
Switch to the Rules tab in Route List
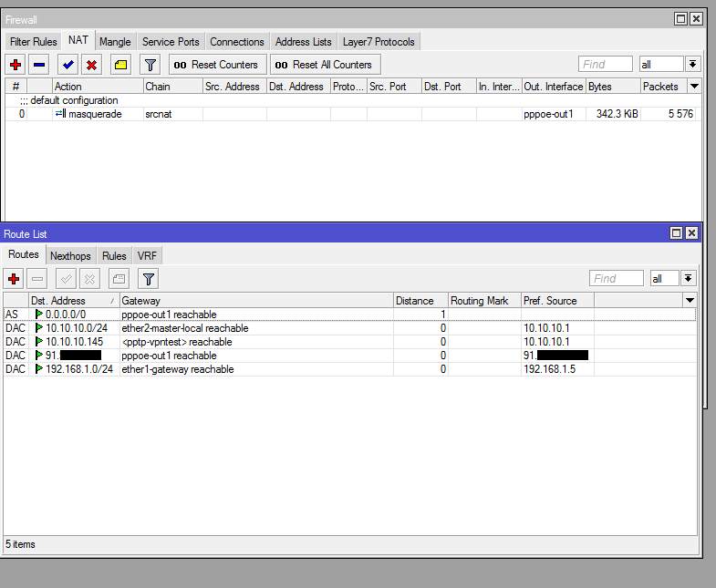click(114, 255)
